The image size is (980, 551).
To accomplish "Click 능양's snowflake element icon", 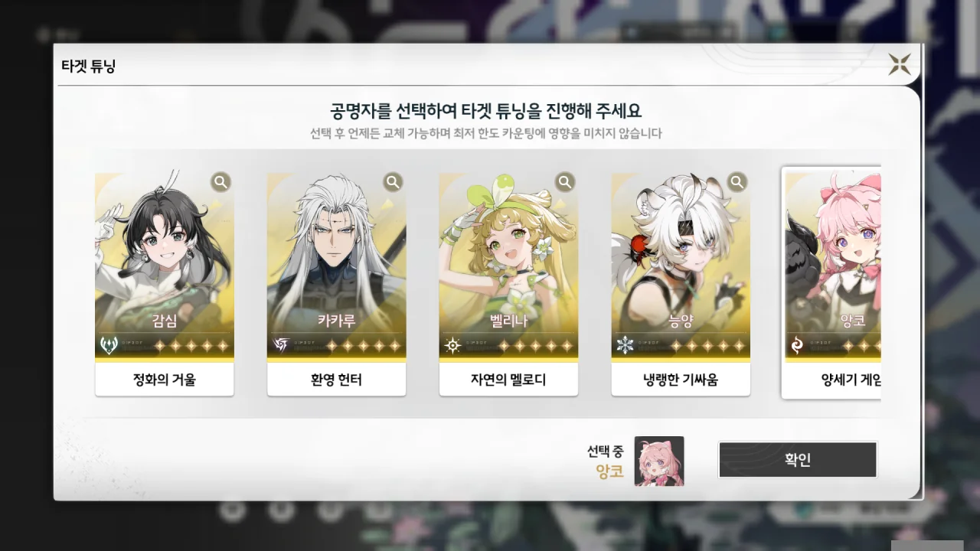I will 626,346.
